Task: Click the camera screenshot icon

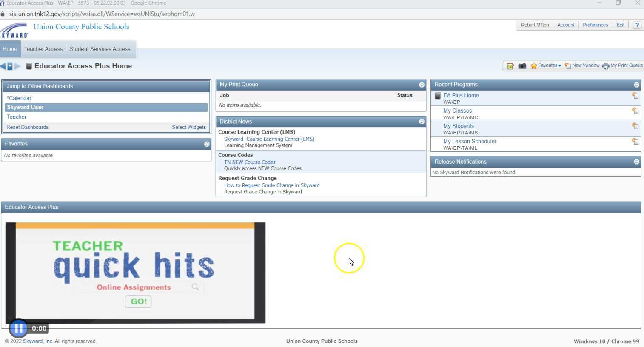Action: [x=522, y=66]
